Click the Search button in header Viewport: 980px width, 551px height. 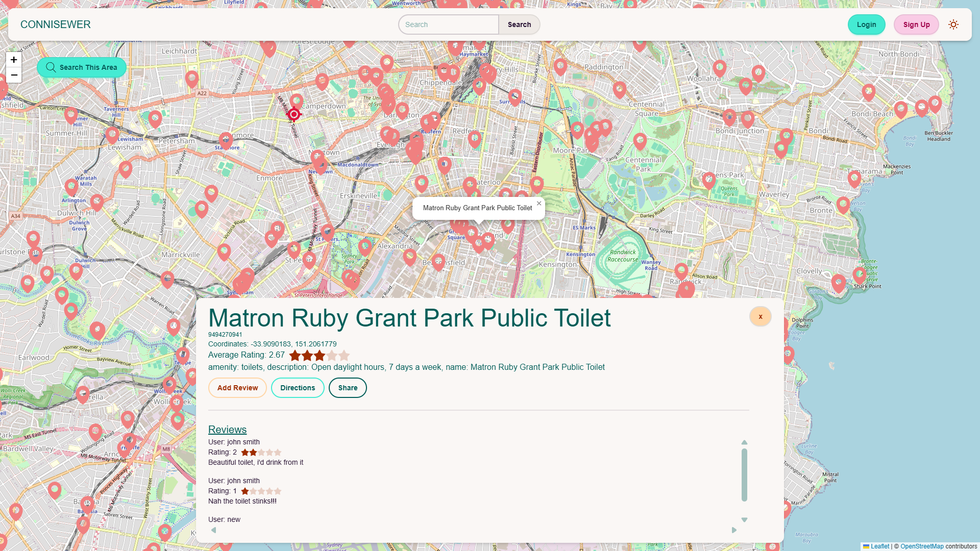[519, 24]
